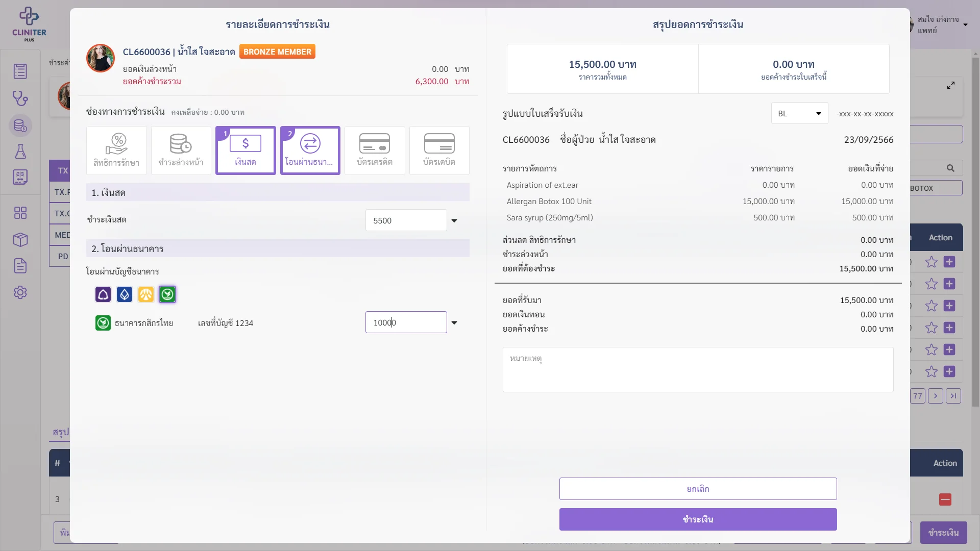
Task: Click the ชำระเงิน pay button in dialog
Action: point(698,519)
